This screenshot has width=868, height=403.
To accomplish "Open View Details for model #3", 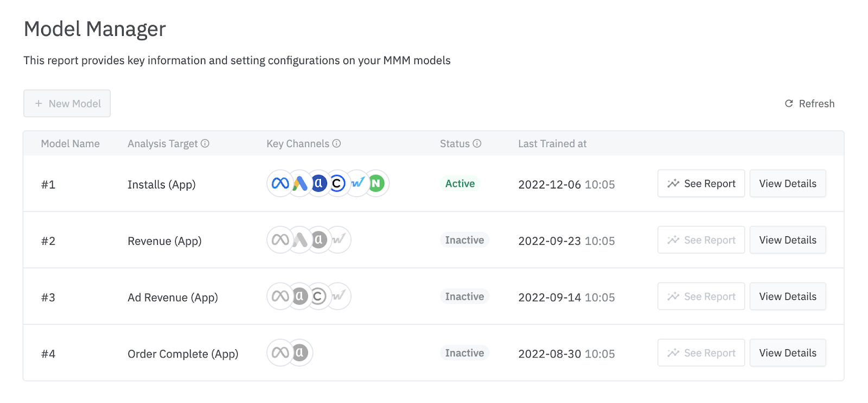I will click(x=788, y=296).
